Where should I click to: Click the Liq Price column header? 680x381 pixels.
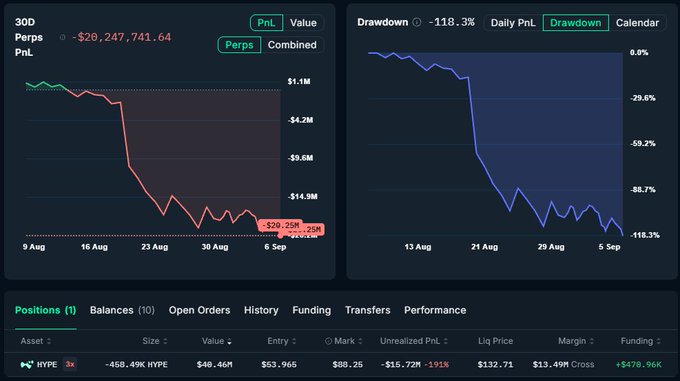coord(495,341)
